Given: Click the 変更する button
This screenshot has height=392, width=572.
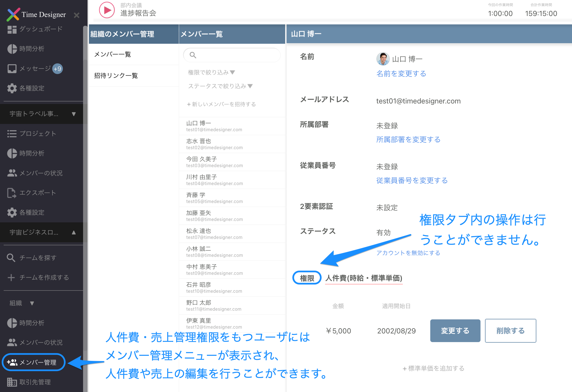Looking at the screenshot, I should pyautogui.click(x=455, y=331).
